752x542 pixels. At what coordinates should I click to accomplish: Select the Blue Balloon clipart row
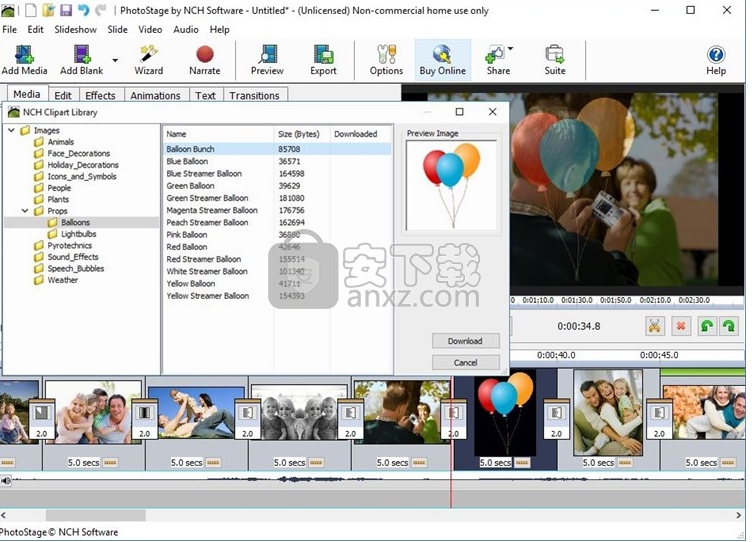coord(277,162)
